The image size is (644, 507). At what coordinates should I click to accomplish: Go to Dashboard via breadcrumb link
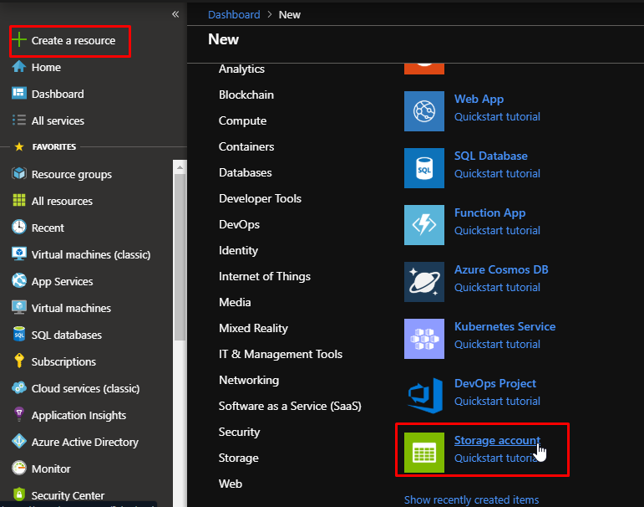pyautogui.click(x=234, y=15)
